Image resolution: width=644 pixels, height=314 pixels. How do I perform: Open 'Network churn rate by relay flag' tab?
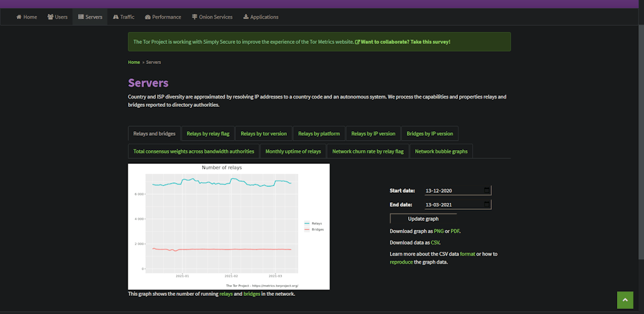(368, 151)
